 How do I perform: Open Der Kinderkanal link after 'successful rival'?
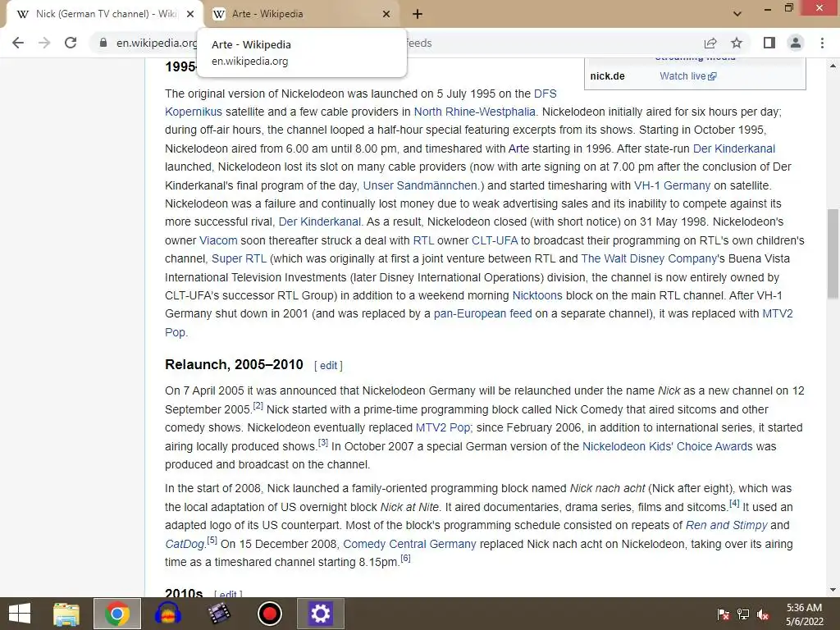click(319, 221)
